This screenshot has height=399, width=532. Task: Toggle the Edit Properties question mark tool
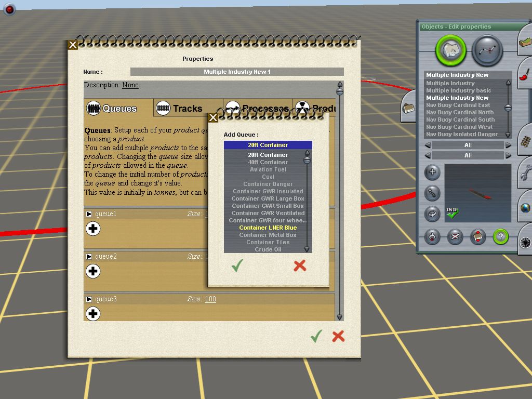[500, 237]
